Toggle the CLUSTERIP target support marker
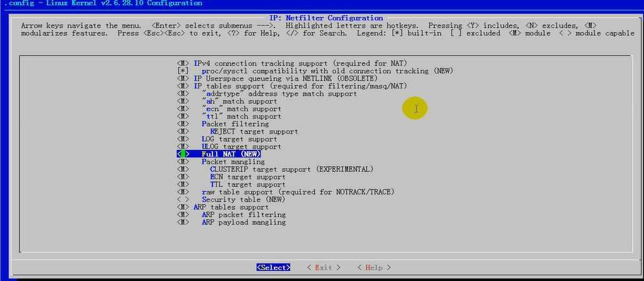This screenshot has width=644, height=281. 183,169
